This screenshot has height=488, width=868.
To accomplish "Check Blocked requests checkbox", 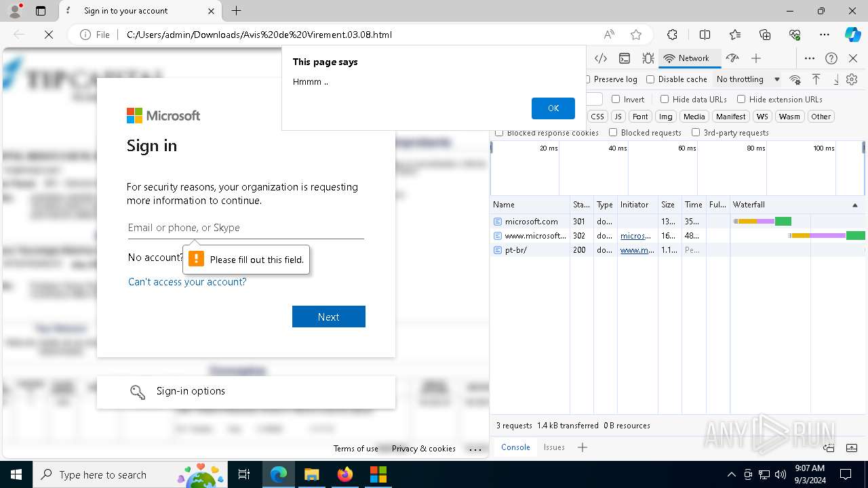I will (x=613, y=133).
